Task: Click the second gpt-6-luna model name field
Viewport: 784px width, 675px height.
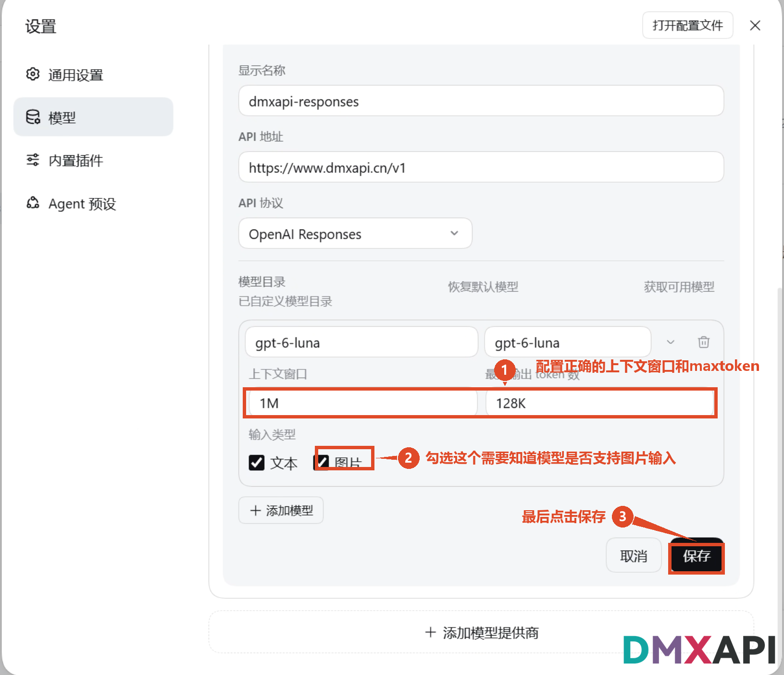Action: (568, 342)
